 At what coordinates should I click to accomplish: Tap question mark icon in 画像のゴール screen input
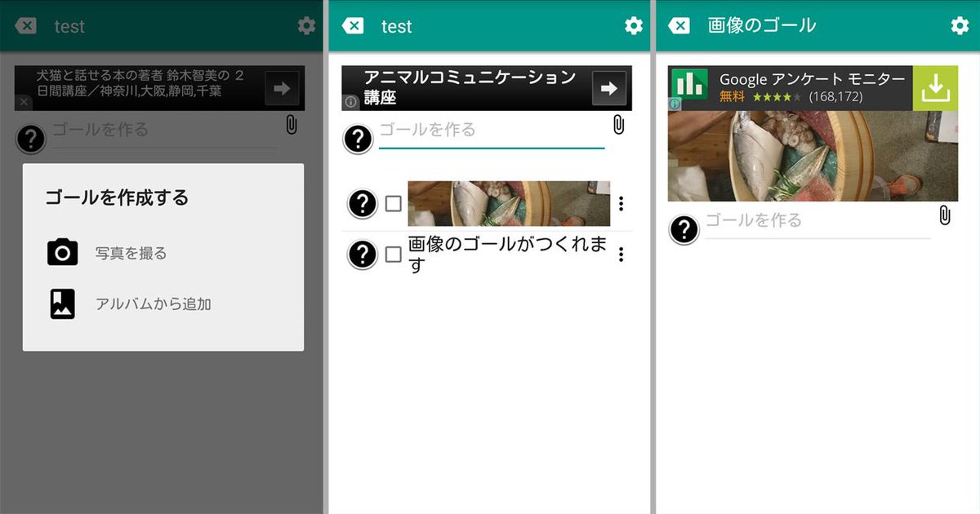684,230
